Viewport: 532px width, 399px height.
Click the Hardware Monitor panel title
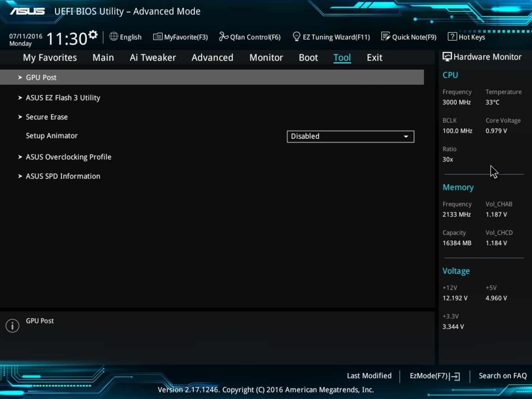(x=487, y=57)
